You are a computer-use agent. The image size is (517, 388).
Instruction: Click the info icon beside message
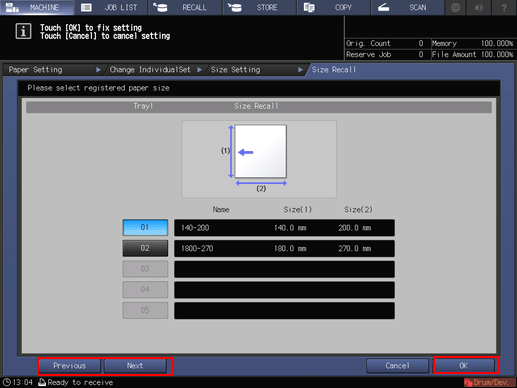click(x=23, y=31)
